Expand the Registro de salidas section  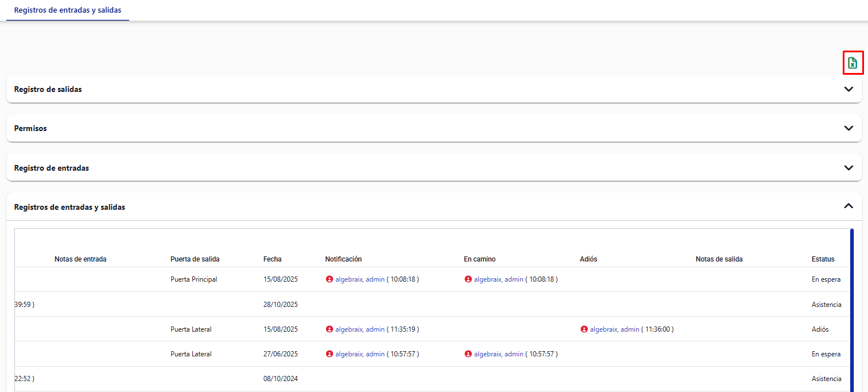coord(848,89)
